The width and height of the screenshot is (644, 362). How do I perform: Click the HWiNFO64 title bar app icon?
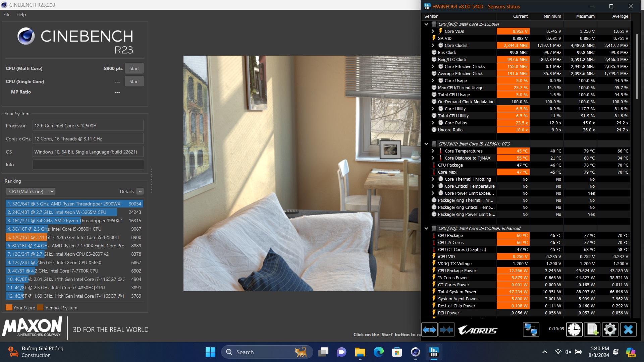(x=427, y=6)
